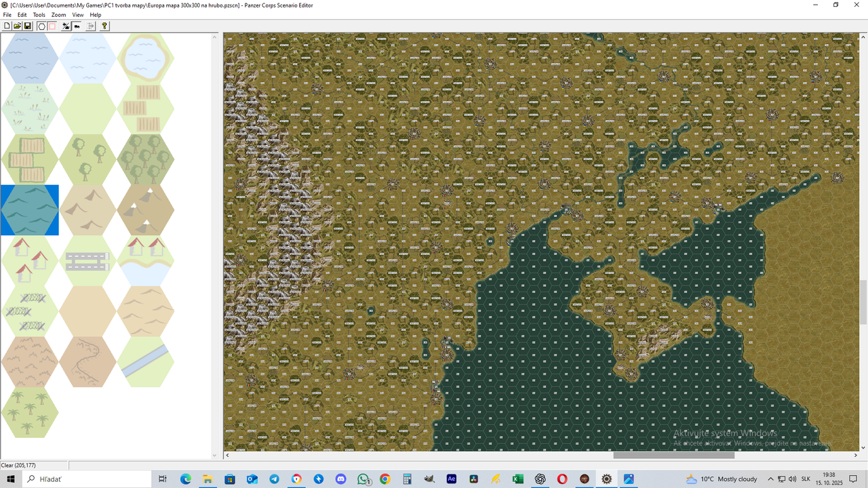Select the swamp reeds terrain tile
Image resolution: width=868 pixels, height=488 pixels.
tap(29, 108)
